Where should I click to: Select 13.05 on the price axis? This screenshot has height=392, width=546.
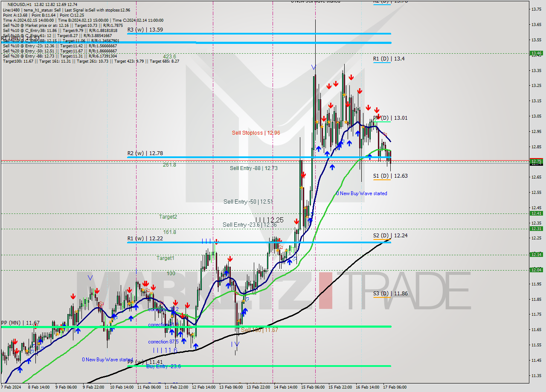point(536,116)
